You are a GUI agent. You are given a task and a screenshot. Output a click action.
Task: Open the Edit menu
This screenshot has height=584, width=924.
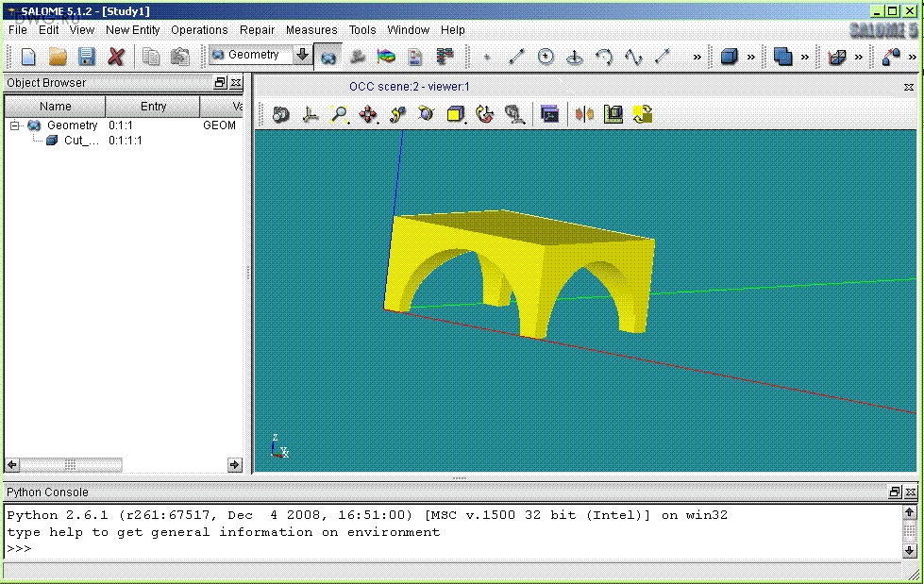coord(49,30)
